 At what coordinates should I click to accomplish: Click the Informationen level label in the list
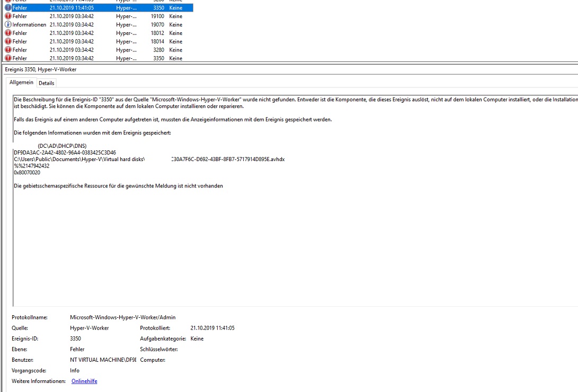tap(29, 25)
